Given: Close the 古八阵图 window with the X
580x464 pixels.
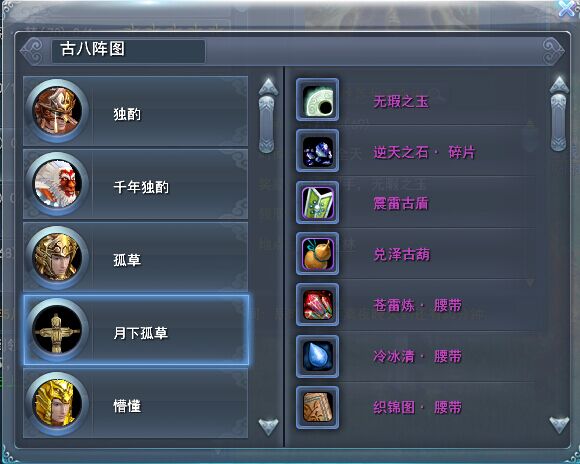Looking at the screenshot, I should click(567, 8).
